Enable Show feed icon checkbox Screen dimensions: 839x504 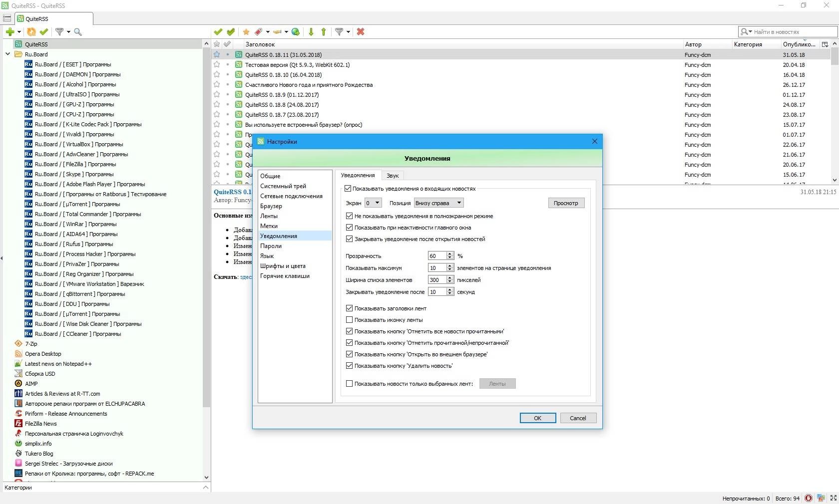point(349,320)
